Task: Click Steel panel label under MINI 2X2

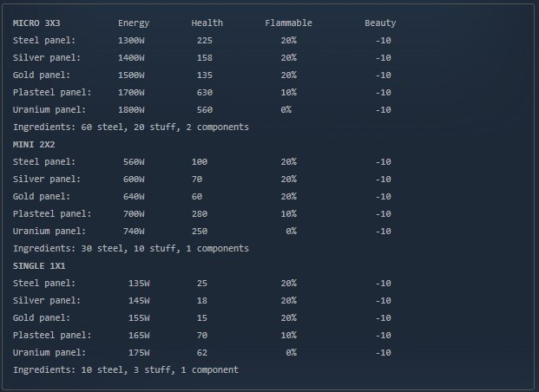Action: click(44, 162)
